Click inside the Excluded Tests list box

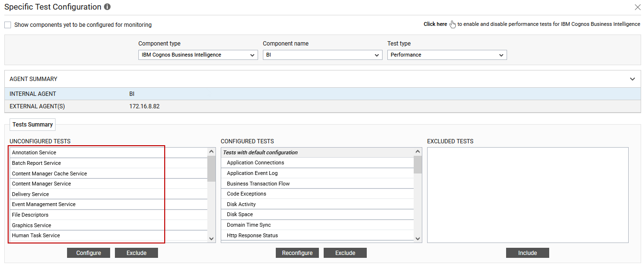(528, 195)
